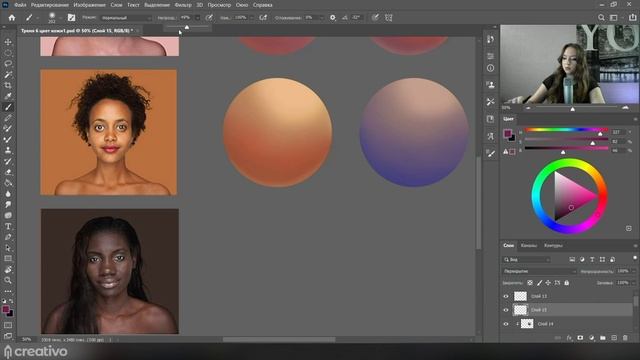Open the Окно menu
Image resolution: width=640 pixels, height=360 pixels.
[x=242, y=5]
